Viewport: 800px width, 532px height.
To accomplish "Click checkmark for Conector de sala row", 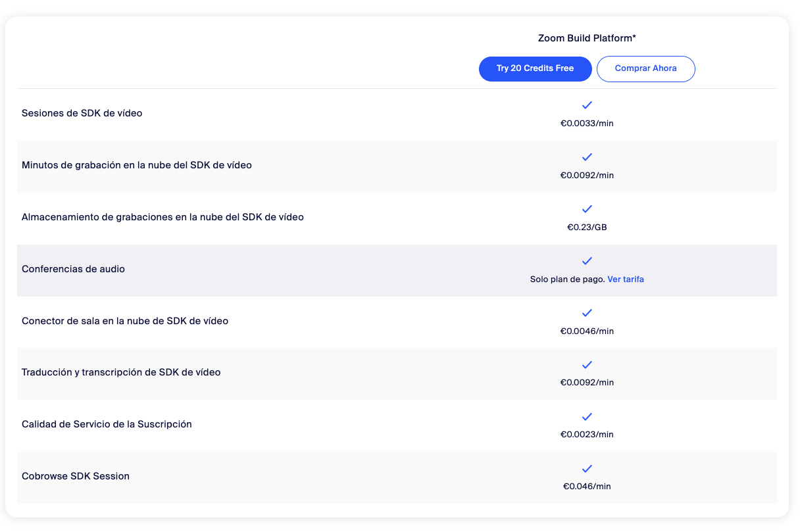I will (587, 313).
